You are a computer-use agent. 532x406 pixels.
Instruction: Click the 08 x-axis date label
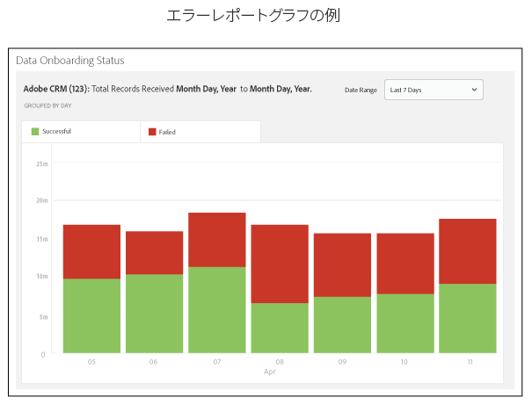280,362
